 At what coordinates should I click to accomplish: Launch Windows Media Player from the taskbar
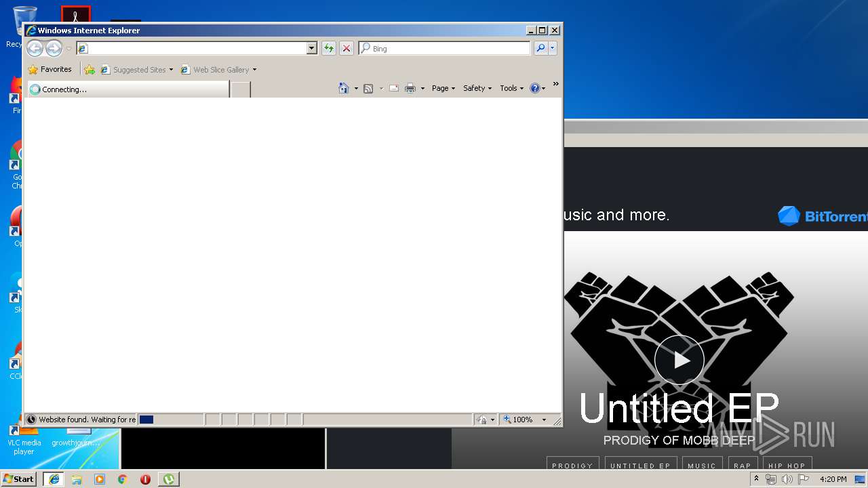tap(100, 479)
